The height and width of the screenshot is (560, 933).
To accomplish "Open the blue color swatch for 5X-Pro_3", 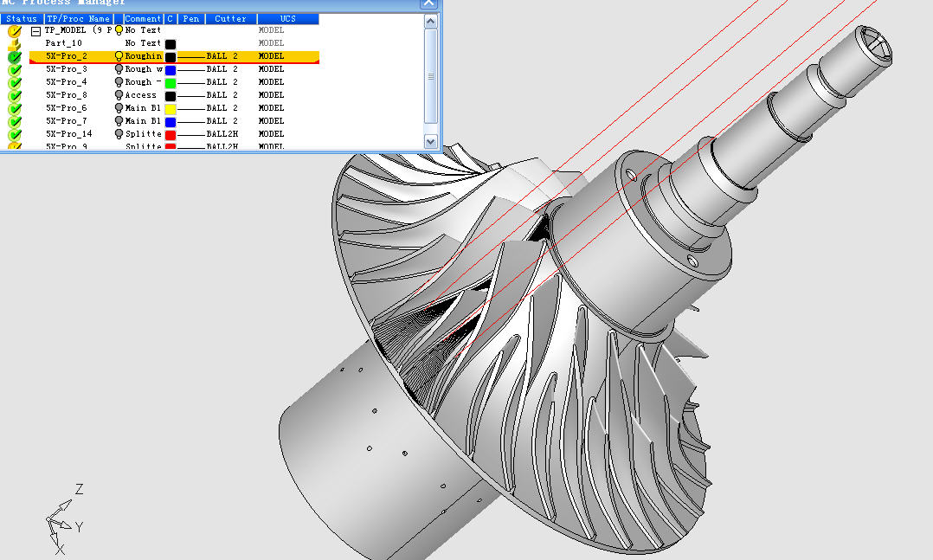I will (171, 70).
